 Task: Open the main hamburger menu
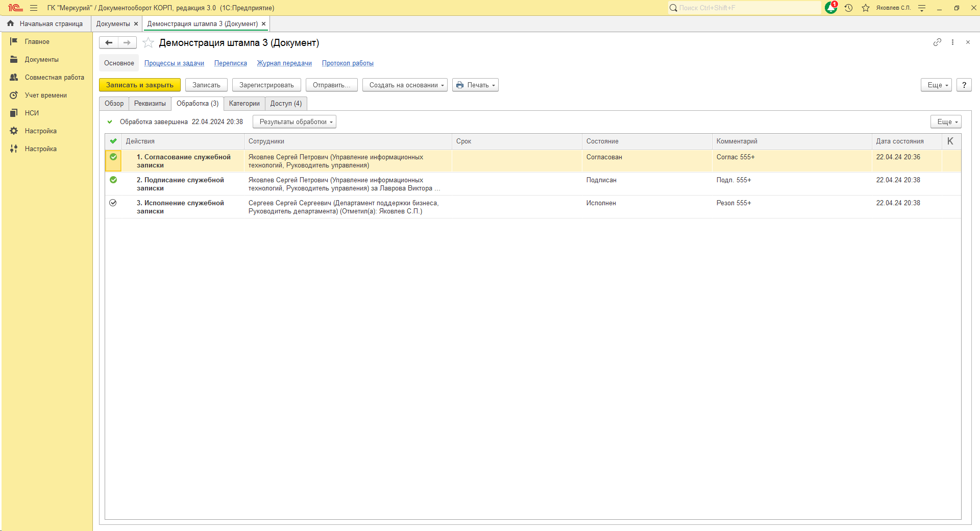pyautogui.click(x=34, y=8)
